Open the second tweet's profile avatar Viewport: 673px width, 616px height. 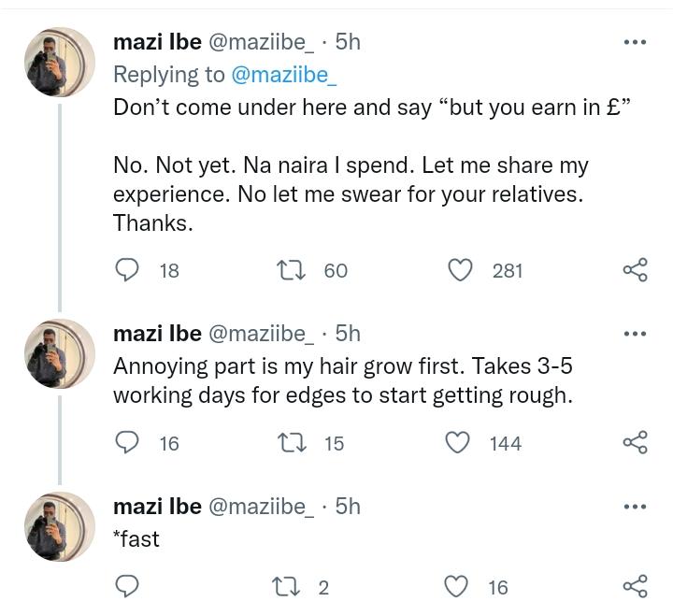60,353
